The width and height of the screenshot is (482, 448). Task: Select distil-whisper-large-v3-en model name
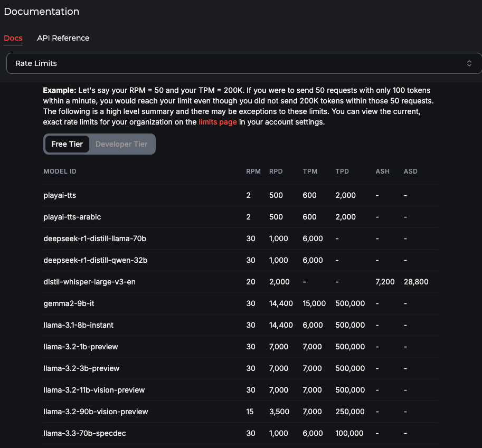[x=89, y=282]
